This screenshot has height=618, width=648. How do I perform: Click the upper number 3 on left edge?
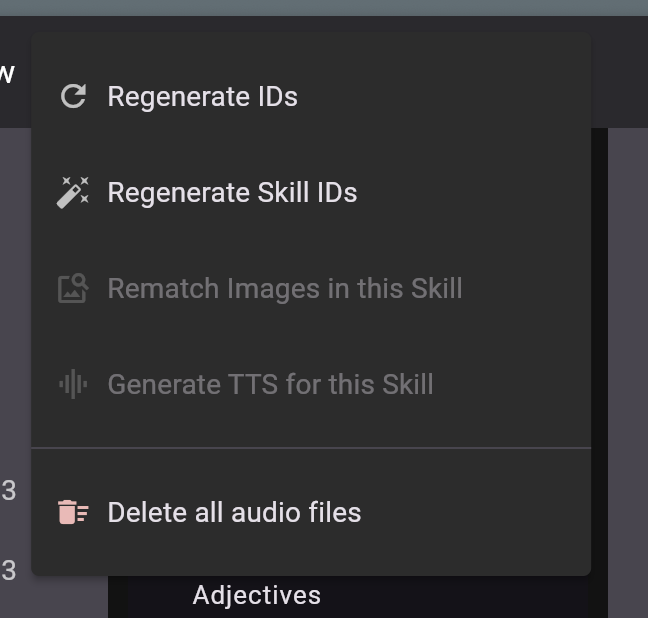pos(9,491)
